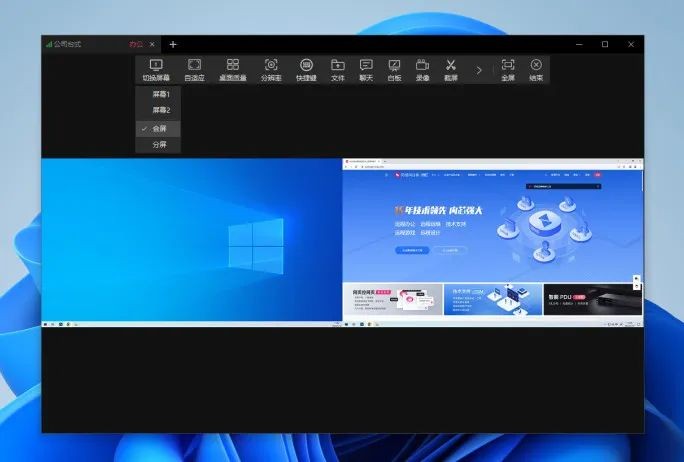The width and height of the screenshot is (684, 462).
Task: Take a 截屏 screenshot with scissors icon
Action: (x=451, y=70)
